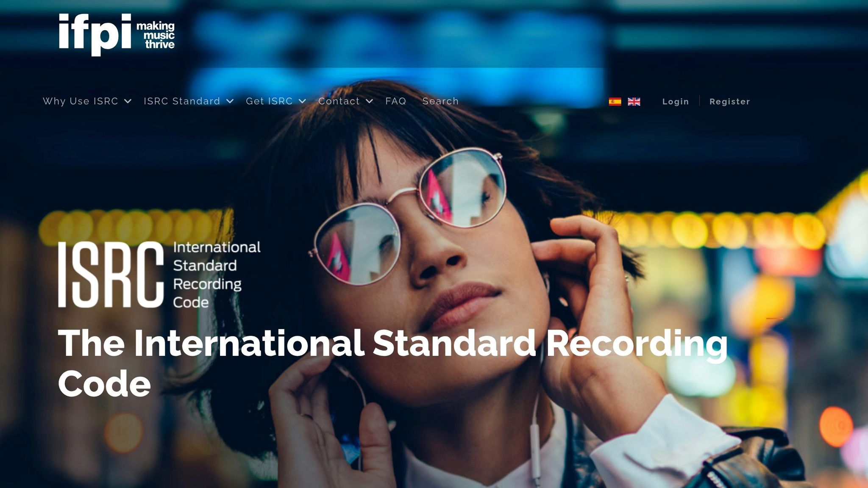Open the ISRC Standard menu item
This screenshot has width=868, height=488.
[x=182, y=101]
